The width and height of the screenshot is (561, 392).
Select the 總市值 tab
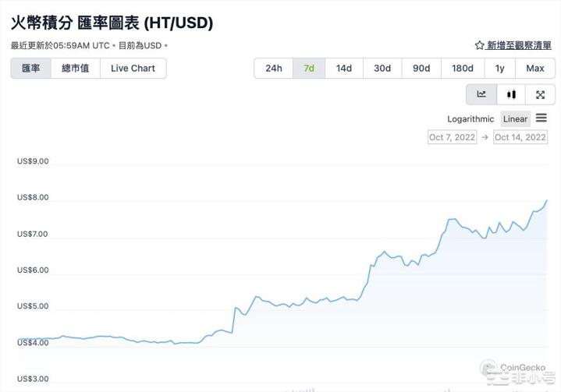[x=76, y=69]
